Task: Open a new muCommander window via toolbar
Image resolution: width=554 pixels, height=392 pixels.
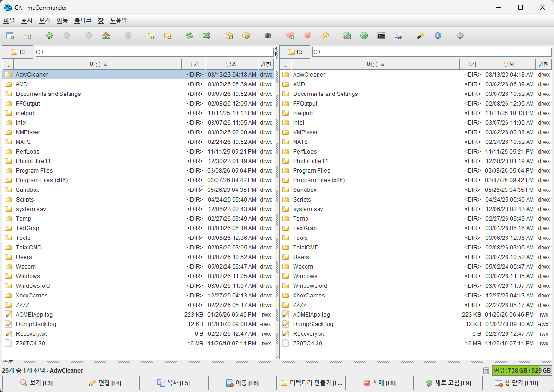Action: point(10,36)
